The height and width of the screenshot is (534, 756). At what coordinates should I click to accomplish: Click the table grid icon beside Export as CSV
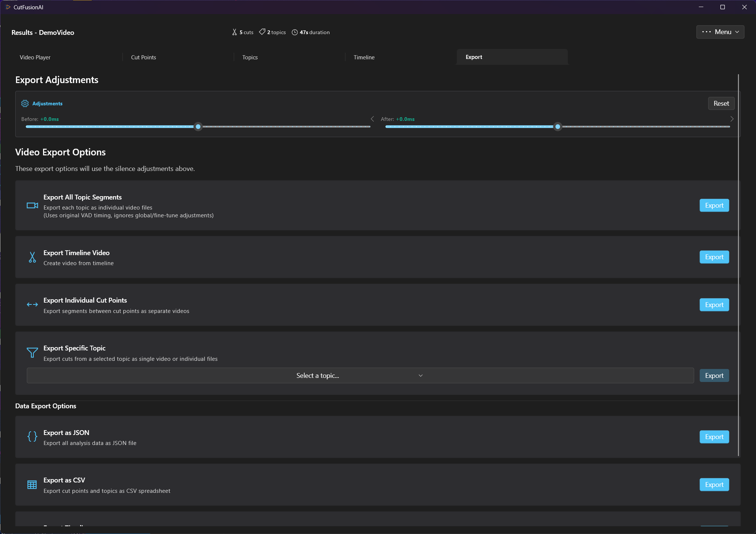coord(32,485)
